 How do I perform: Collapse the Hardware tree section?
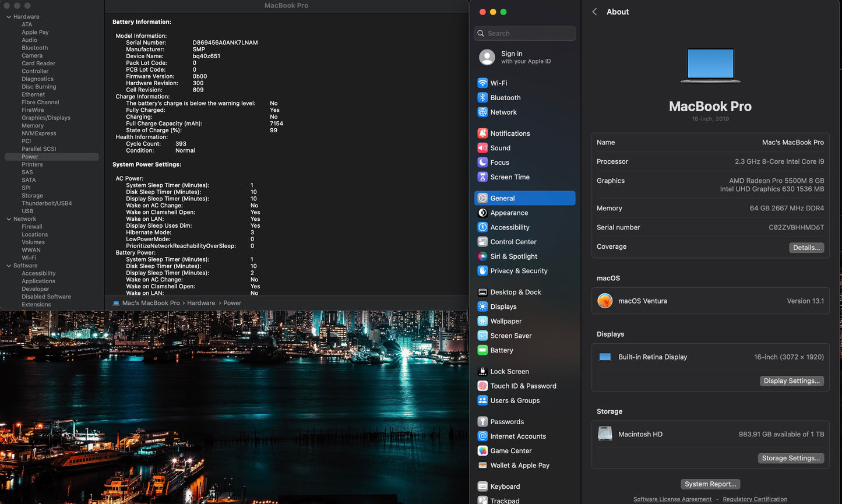(9, 17)
